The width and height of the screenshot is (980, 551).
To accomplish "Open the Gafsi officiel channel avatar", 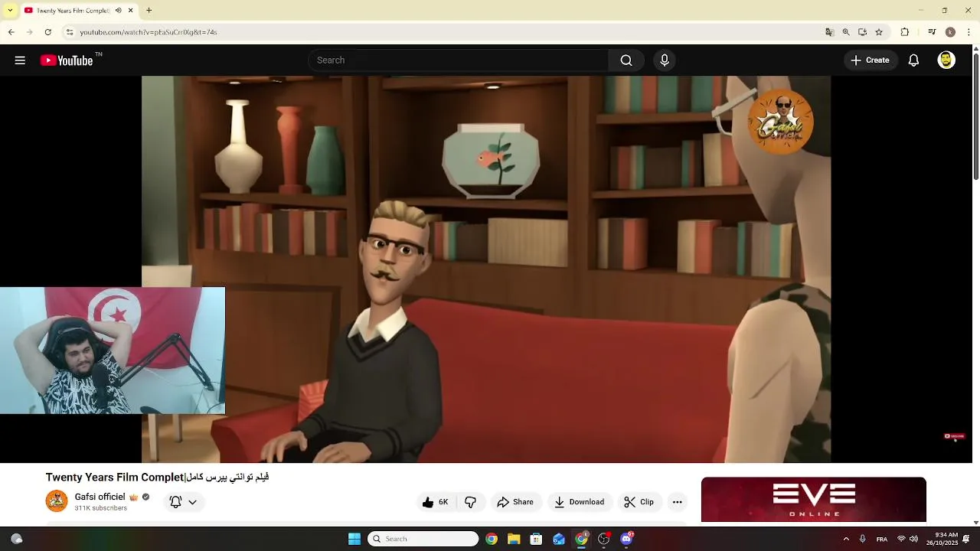I will tap(57, 501).
